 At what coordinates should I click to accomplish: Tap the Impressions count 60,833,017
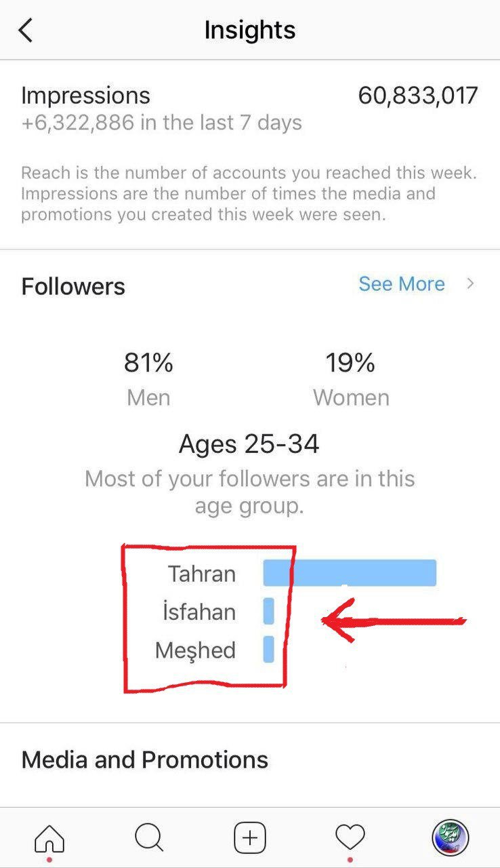417,96
